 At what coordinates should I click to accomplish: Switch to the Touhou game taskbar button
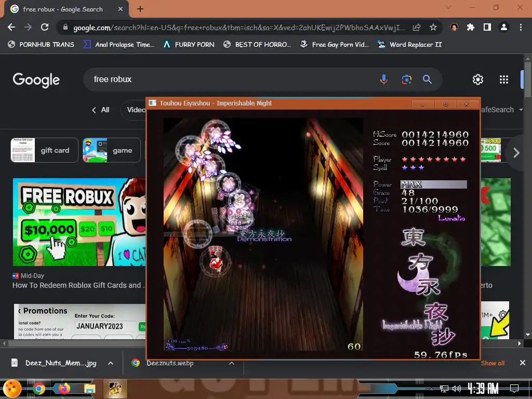coord(115,389)
